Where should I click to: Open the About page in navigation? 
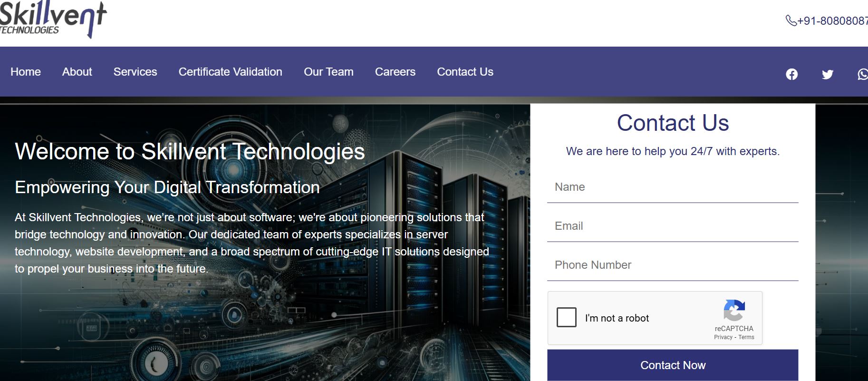77,72
